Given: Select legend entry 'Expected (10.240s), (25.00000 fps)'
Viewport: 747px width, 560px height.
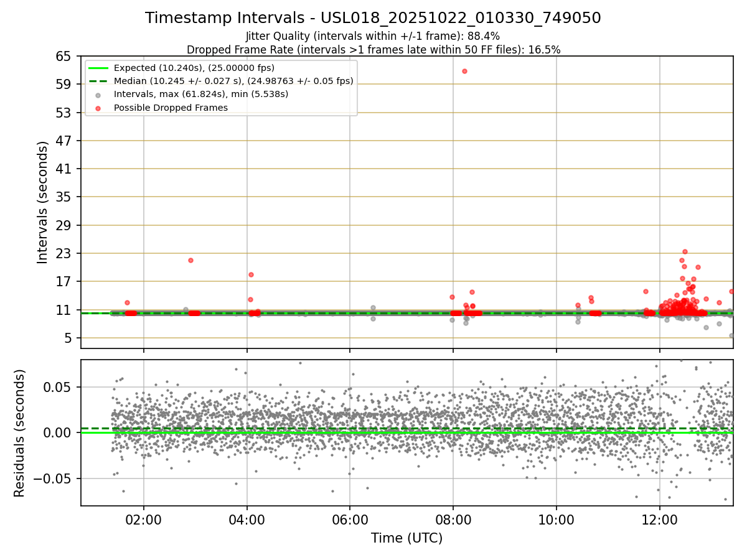Looking at the screenshot, I should click(194, 68).
